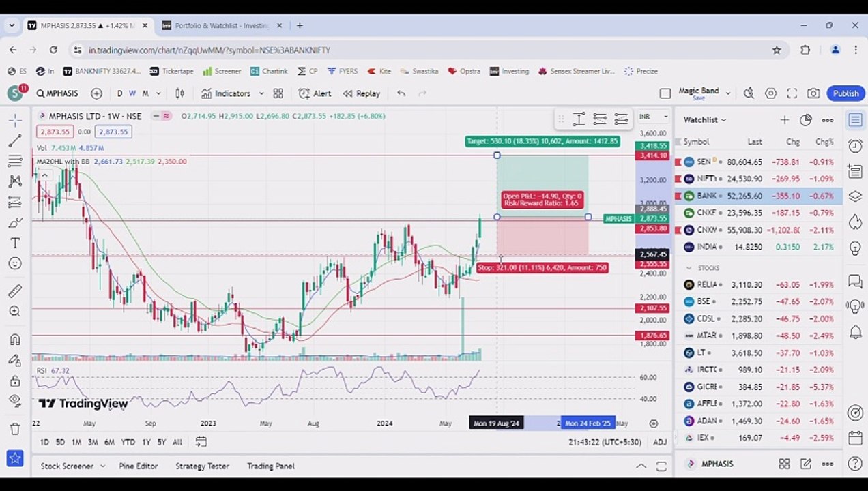Select the BANK row in watchlist
The height and width of the screenshot is (491, 868).
coord(758,196)
